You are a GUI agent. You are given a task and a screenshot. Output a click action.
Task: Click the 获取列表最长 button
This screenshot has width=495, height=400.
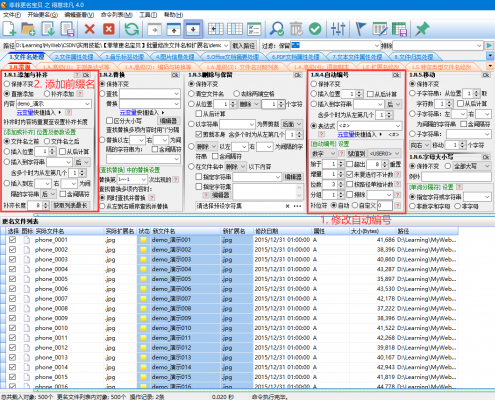[x=71, y=205]
